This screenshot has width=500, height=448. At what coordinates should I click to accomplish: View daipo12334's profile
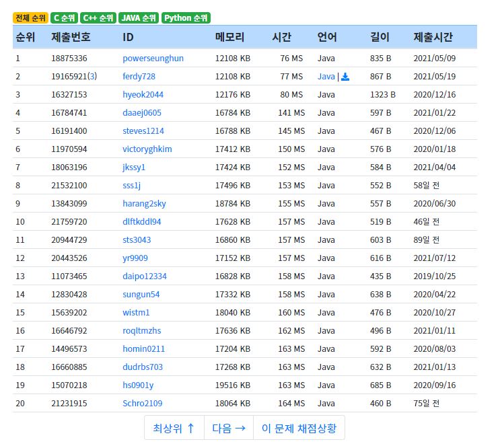coord(145,276)
